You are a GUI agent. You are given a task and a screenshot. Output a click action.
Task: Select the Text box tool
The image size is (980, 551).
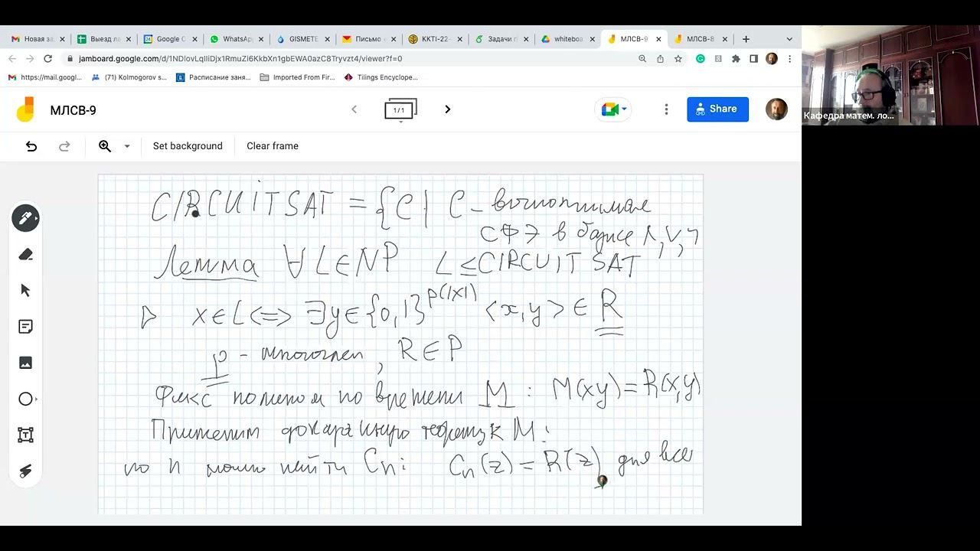[x=25, y=435]
